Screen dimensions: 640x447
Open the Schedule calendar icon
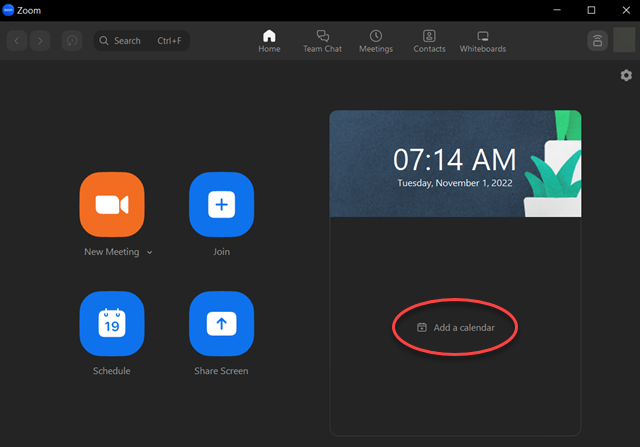111,323
